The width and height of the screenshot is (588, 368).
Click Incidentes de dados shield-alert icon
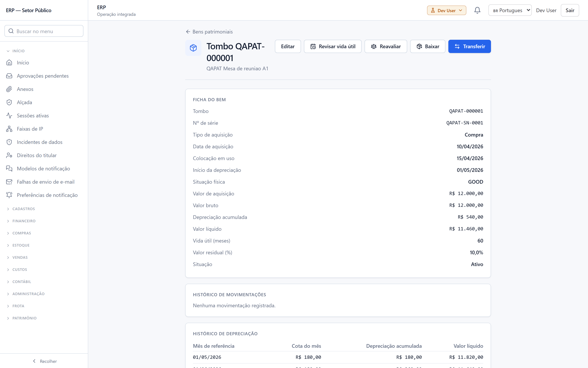pos(9,142)
